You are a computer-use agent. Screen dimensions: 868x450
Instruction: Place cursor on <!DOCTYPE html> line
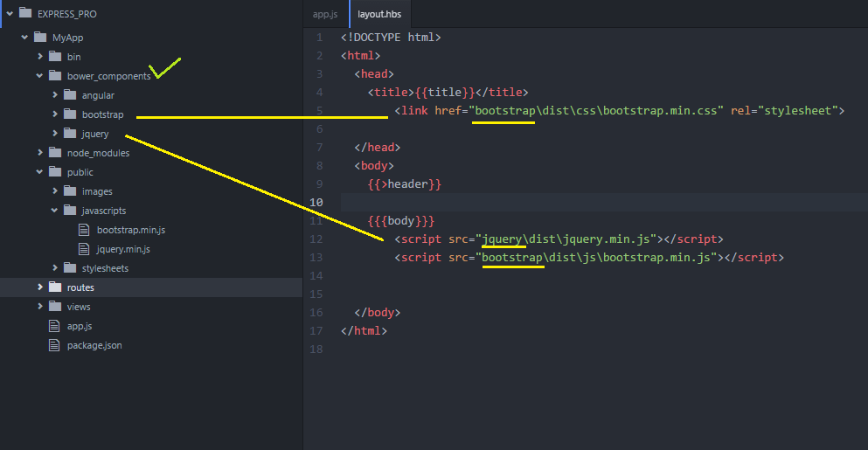(391, 37)
